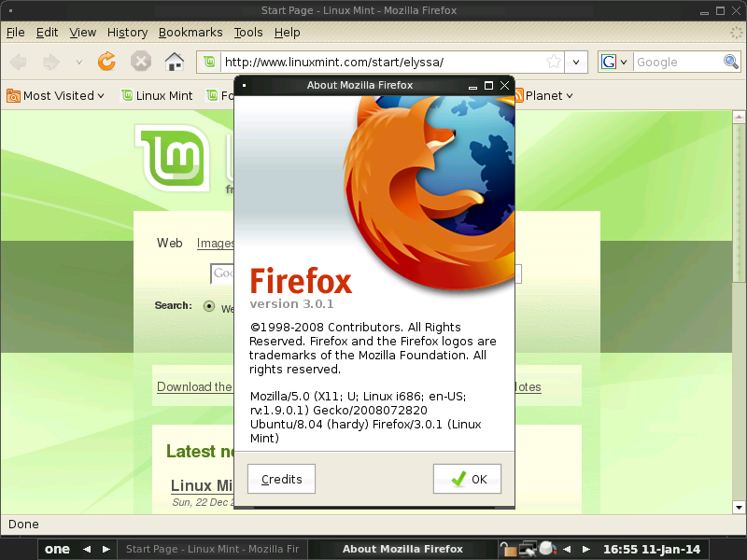This screenshot has width=747, height=560.
Task: Open the Help menu
Action: coord(288,33)
